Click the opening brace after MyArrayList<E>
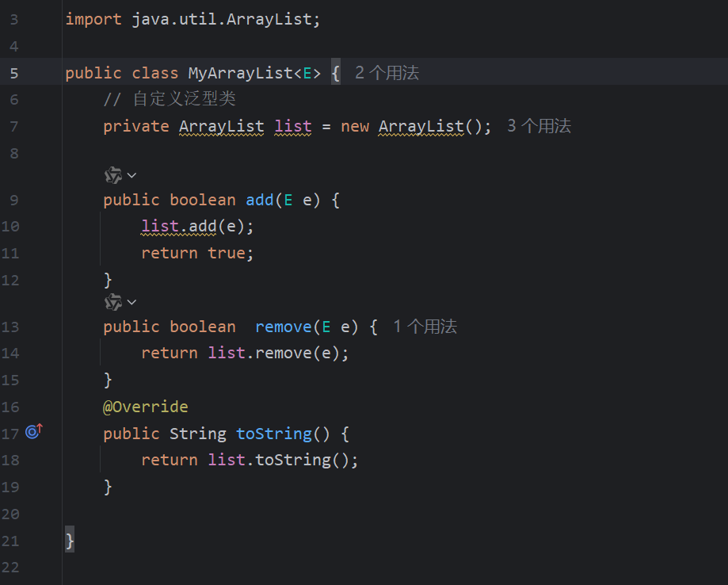 click(336, 74)
